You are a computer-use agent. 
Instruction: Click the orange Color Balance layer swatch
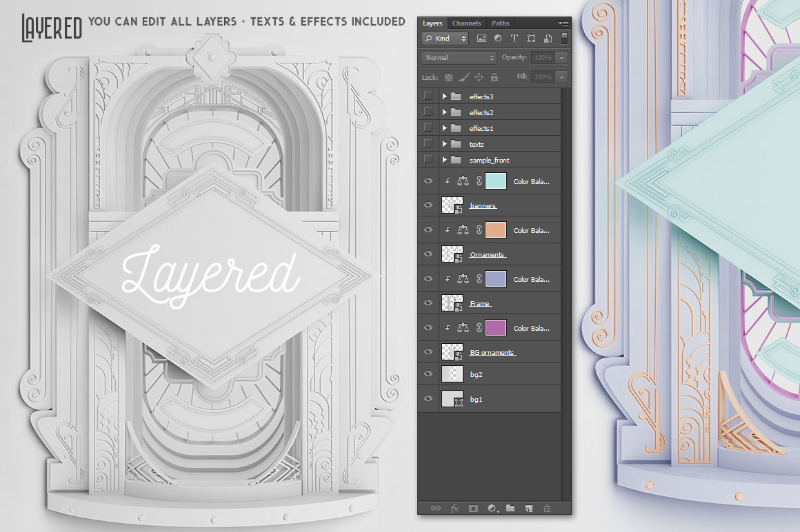coord(496,229)
